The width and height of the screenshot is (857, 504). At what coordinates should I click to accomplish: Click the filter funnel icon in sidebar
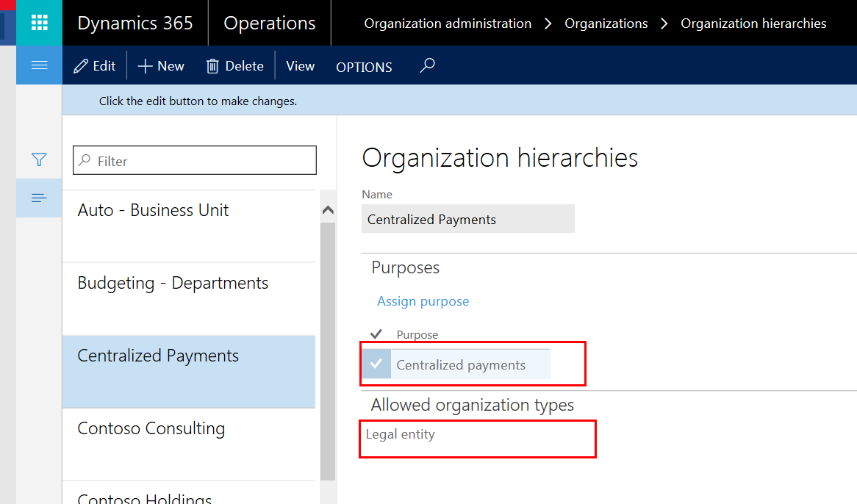click(38, 159)
